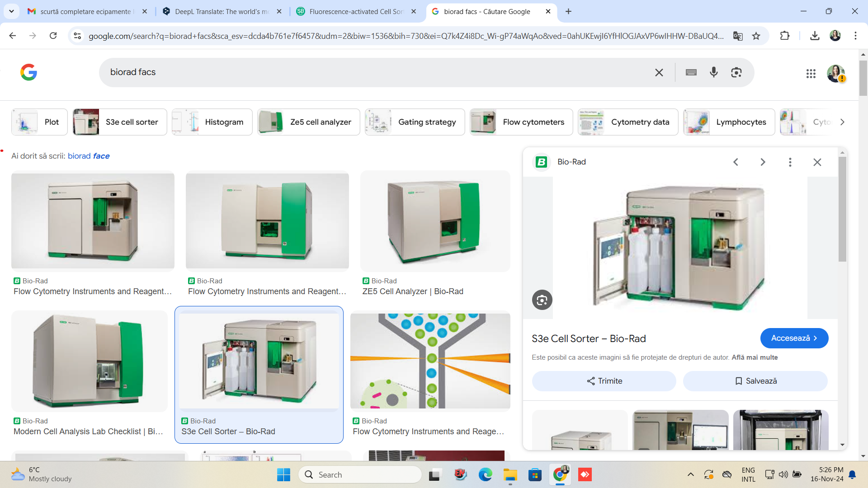Click the Salvează save button

pos(755,381)
